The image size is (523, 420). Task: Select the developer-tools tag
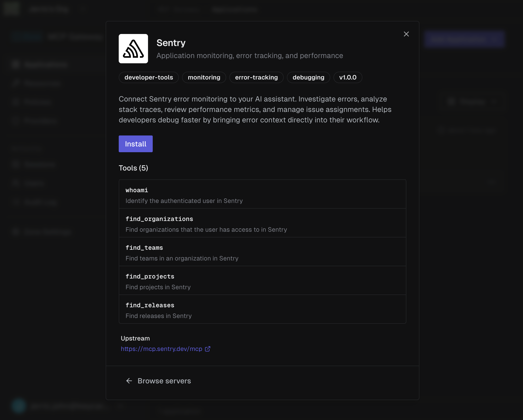tap(149, 77)
